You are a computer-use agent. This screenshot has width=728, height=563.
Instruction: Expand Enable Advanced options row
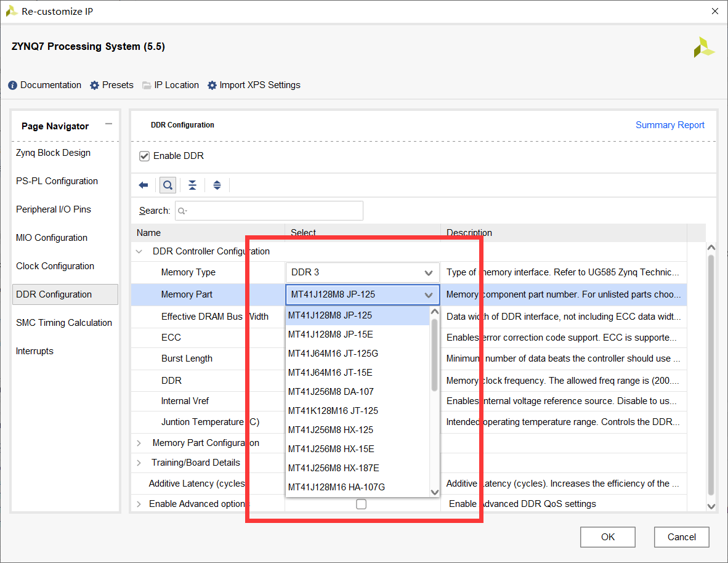pos(139,504)
